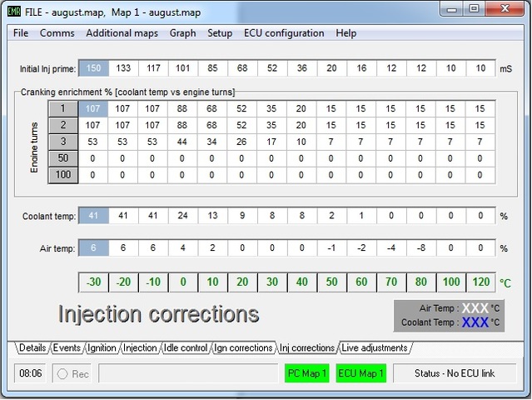Click the Air temp -8 correction cell
This screenshot has width=532, height=400.
coord(420,248)
